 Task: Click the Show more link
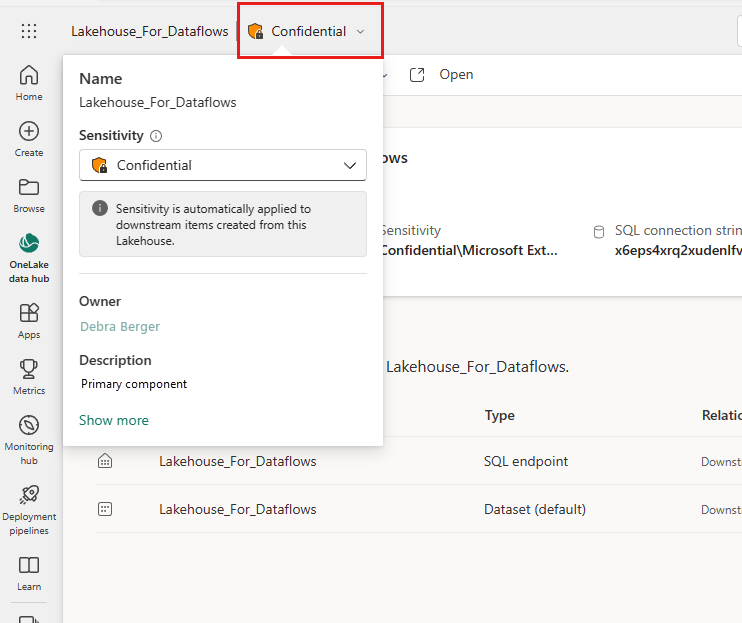click(114, 420)
